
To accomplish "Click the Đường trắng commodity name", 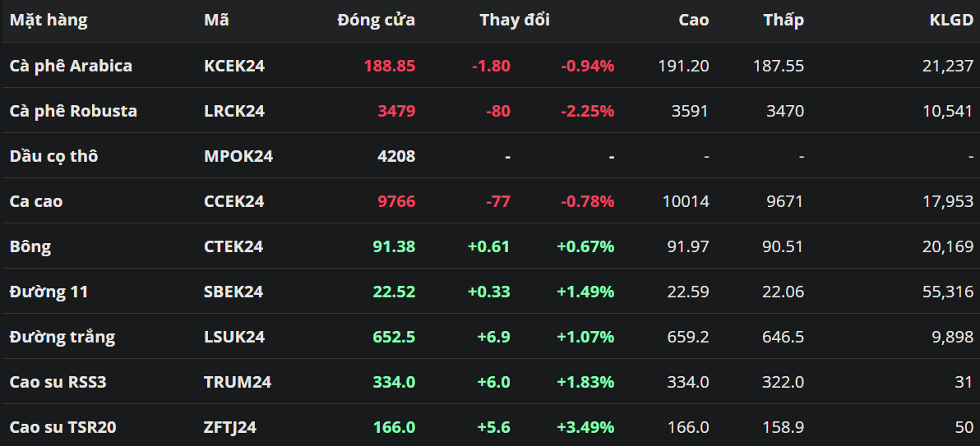I will [x=62, y=337].
